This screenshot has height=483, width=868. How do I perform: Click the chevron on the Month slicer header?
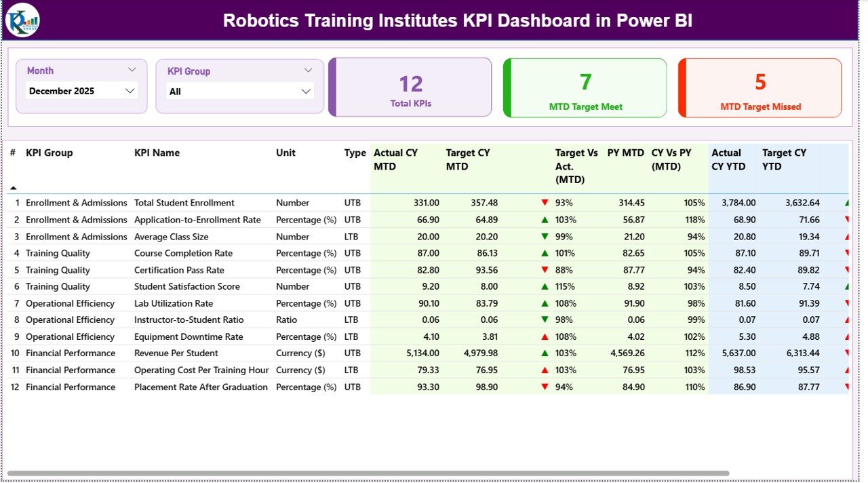coord(133,69)
